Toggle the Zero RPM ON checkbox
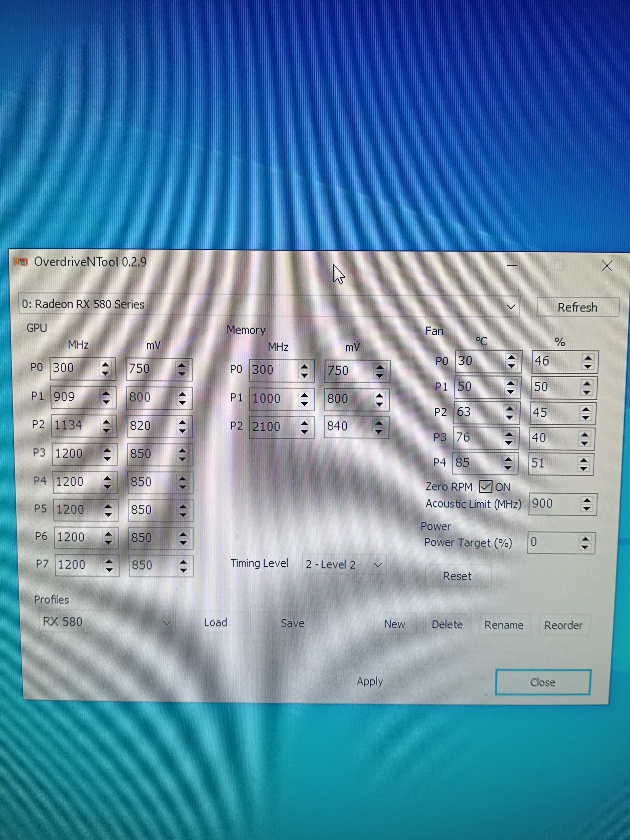Image resolution: width=630 pixels, height=840 pixels. pos(485,487)
